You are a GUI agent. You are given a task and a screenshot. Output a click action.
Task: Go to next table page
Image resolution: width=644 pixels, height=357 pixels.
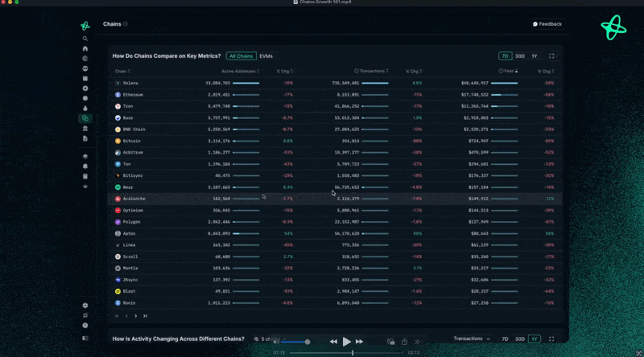(136, 316)
